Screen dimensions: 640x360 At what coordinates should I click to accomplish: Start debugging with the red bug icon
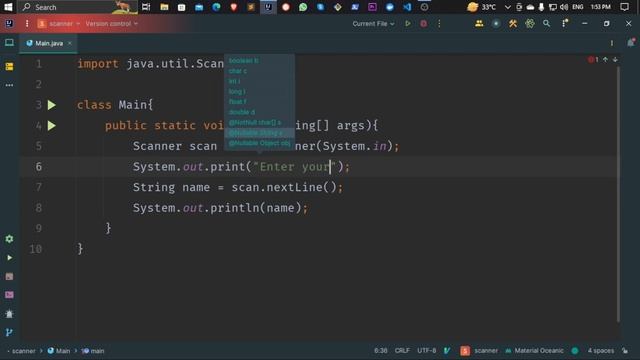(x=424, y=24)
